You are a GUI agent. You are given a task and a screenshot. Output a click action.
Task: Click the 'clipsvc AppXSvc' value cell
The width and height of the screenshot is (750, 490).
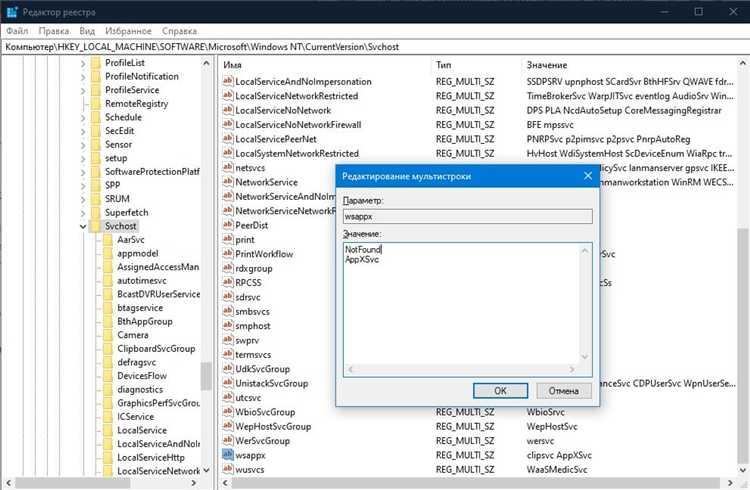pyautogui.click(x=559, y=455)
